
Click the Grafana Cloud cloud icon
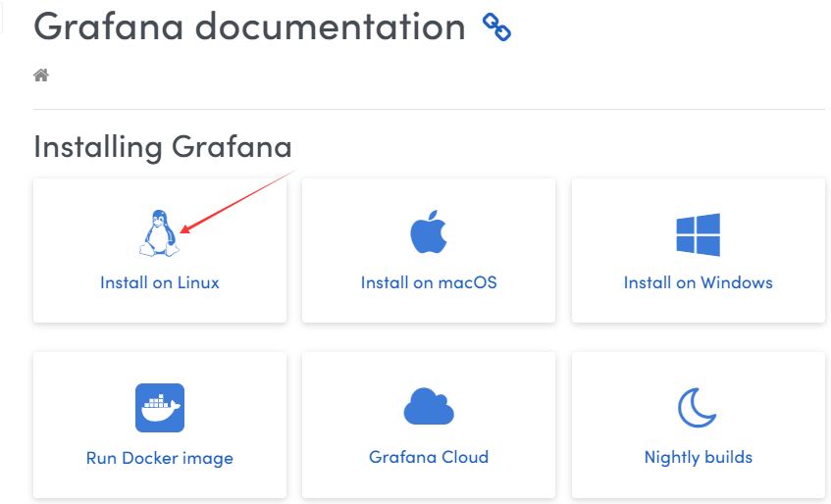(429, 406)
